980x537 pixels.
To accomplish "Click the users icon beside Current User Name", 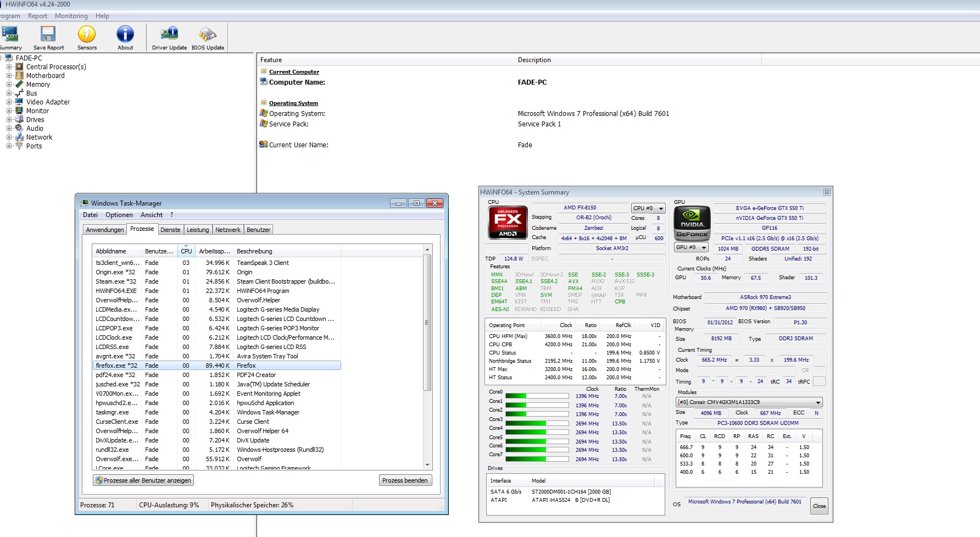I will [x=264, y=145].
